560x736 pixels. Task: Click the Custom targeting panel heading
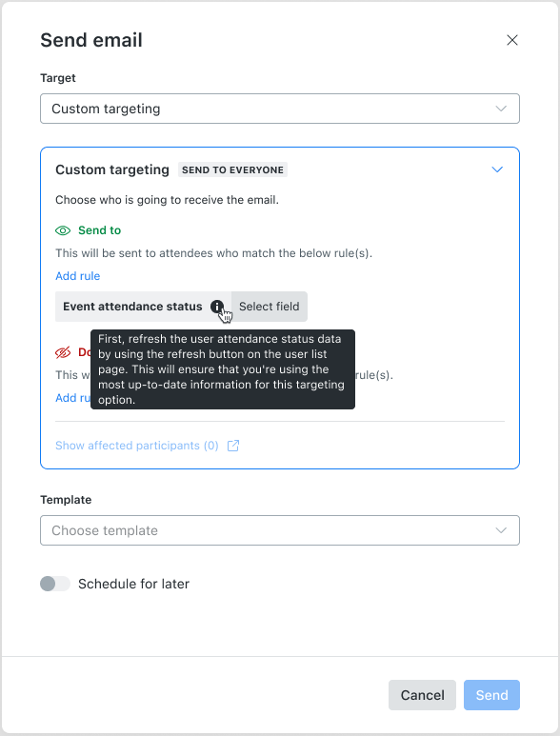click(112, 169)
